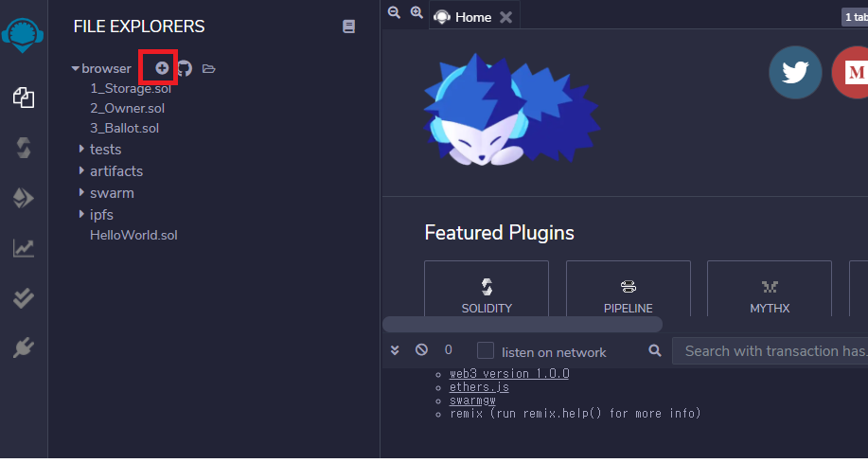This screenshot has height=463, width=868.
Task: Activate the MYTHX featured plugin
Action: (x=770, y=289)
